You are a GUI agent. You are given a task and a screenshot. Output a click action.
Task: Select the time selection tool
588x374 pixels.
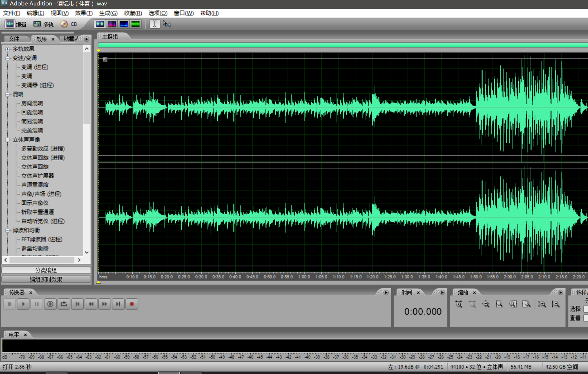pyautogui.click(x=155, y=24)
